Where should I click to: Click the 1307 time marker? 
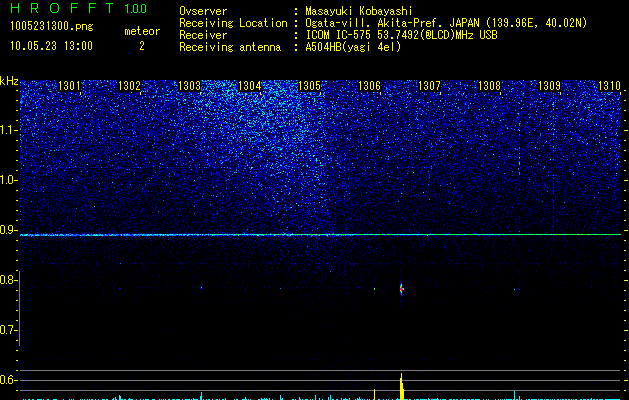[429, 86]
